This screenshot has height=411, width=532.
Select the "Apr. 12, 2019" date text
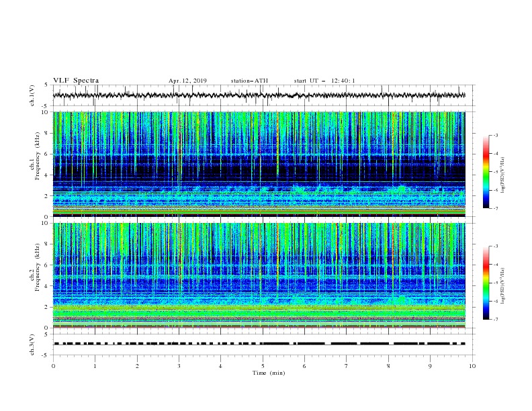[187, 81]
